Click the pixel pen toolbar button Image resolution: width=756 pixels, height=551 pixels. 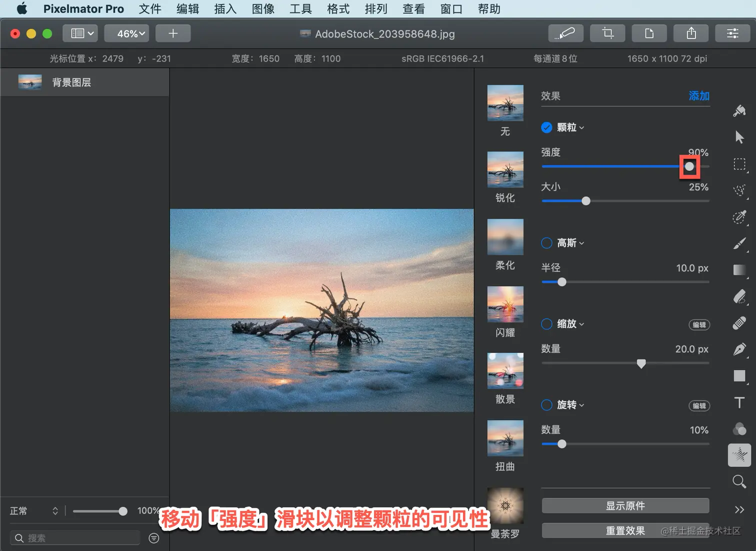click(565, 33)
